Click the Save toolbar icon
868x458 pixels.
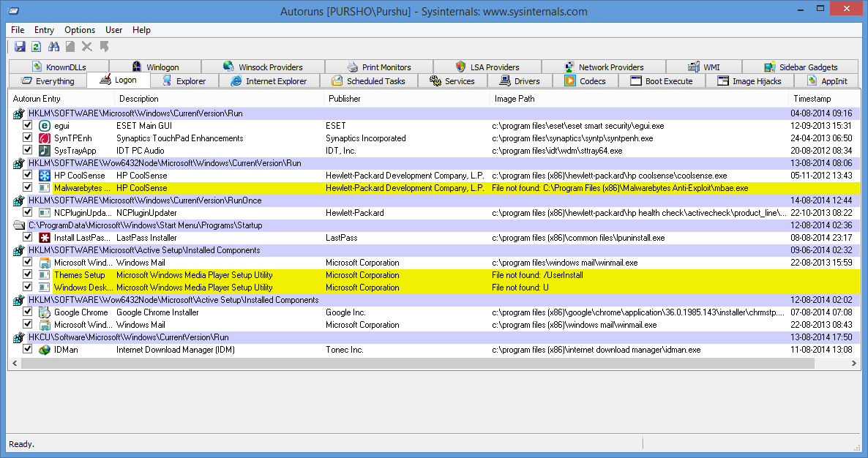pyautogui.click(x=20, y=47)
